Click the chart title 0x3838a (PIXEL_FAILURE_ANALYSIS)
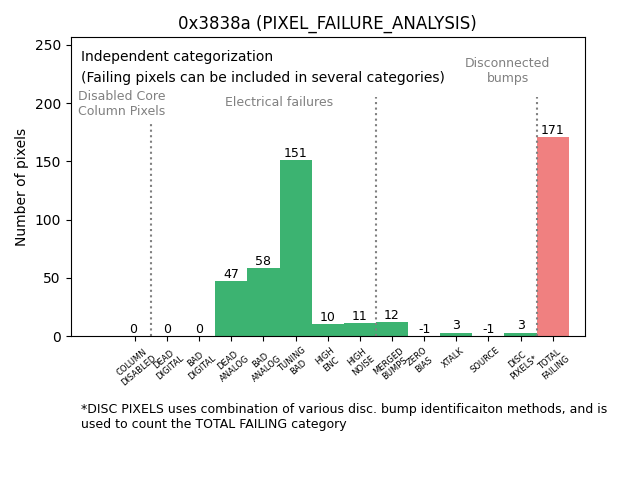Image resolution: width=640 pixels, height=480 pixels. (327, 23)
